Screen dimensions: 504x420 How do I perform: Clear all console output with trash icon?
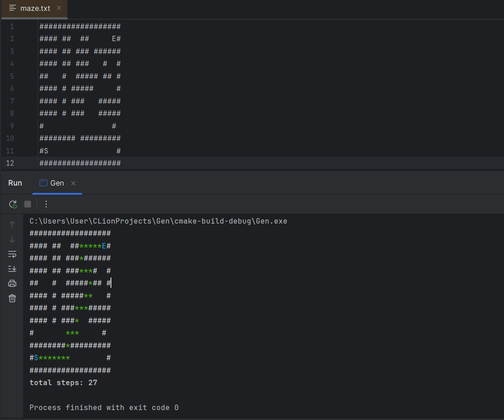tap(12, 298)
